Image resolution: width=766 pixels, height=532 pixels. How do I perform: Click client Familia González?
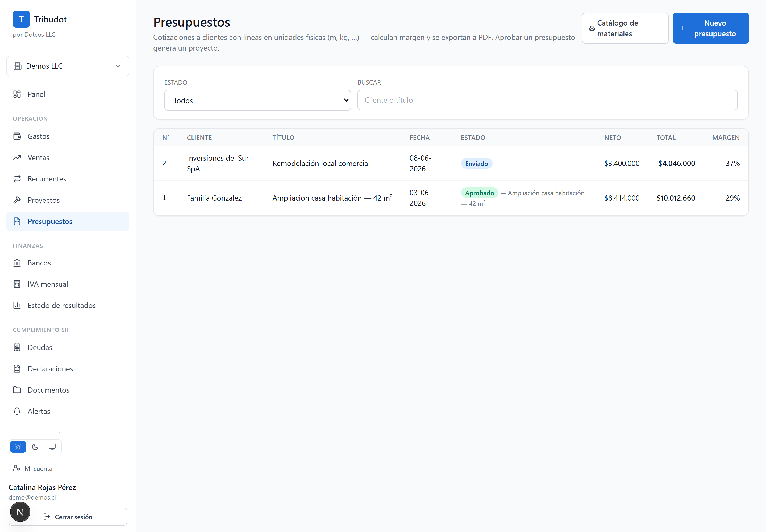click(214, 198)
